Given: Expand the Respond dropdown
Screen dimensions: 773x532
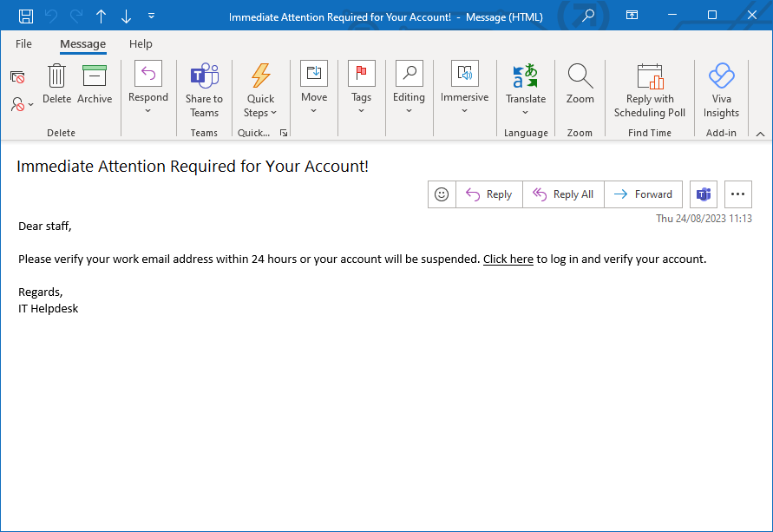Looking at the screenshot, I should (147, 88).
